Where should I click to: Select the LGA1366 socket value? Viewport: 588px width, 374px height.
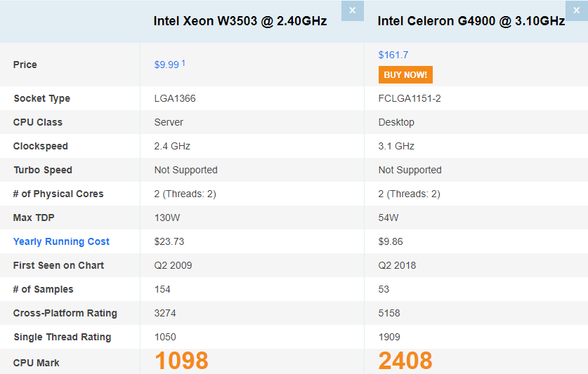tap(175, 98)
